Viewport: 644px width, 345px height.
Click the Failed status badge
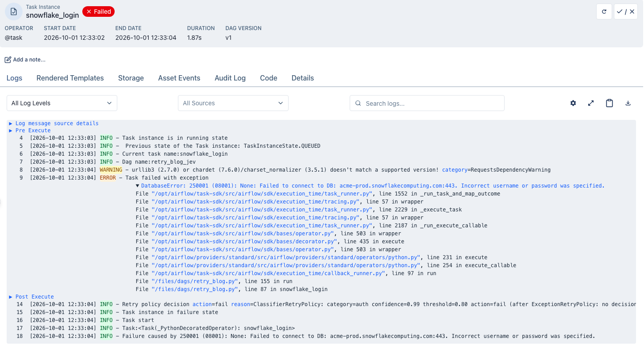pyautogui.click(x=98, y=11)
